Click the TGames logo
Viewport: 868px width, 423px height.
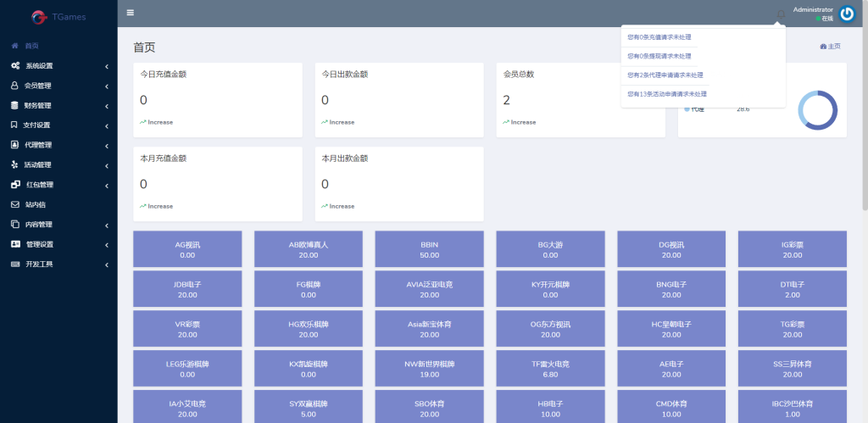click(58, 16)
